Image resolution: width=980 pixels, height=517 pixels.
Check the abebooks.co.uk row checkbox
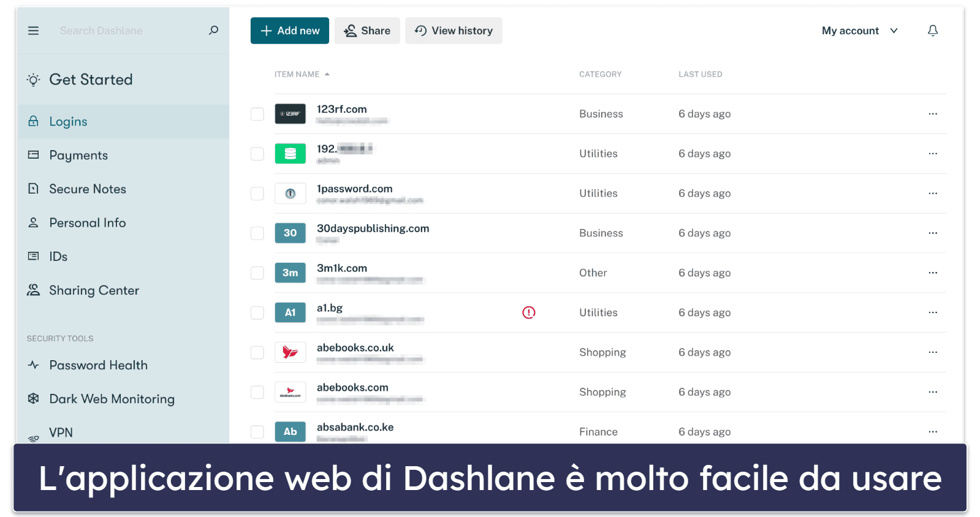[257, 352]
